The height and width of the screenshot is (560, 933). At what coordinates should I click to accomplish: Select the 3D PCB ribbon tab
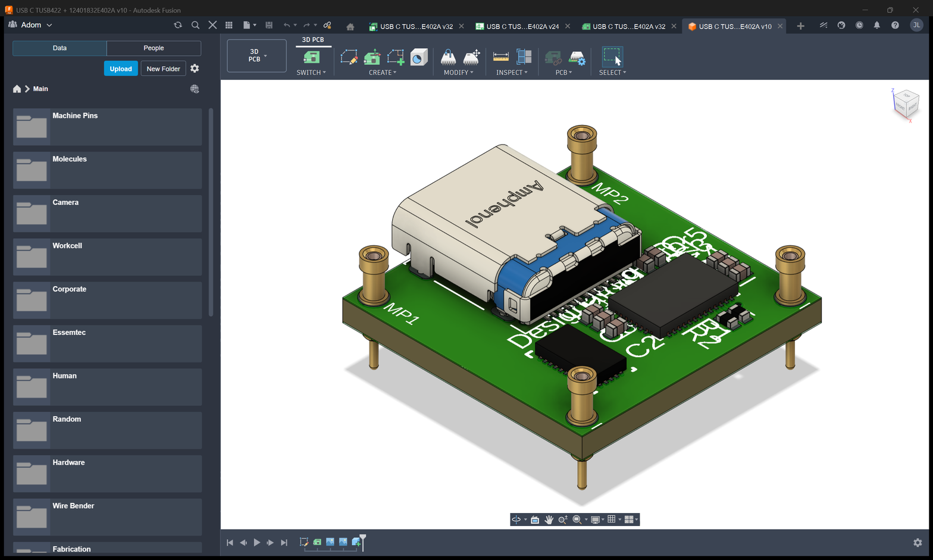pos(313,40)
